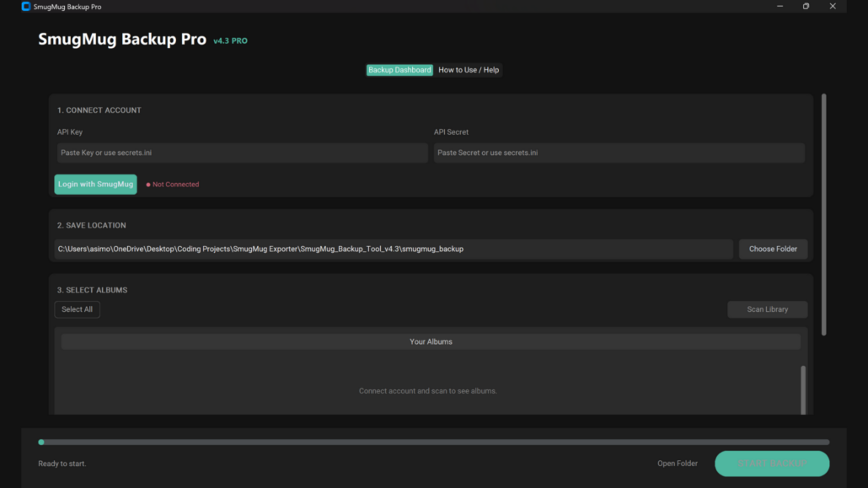Open the Choose Folder dialog

coord(772,249)
